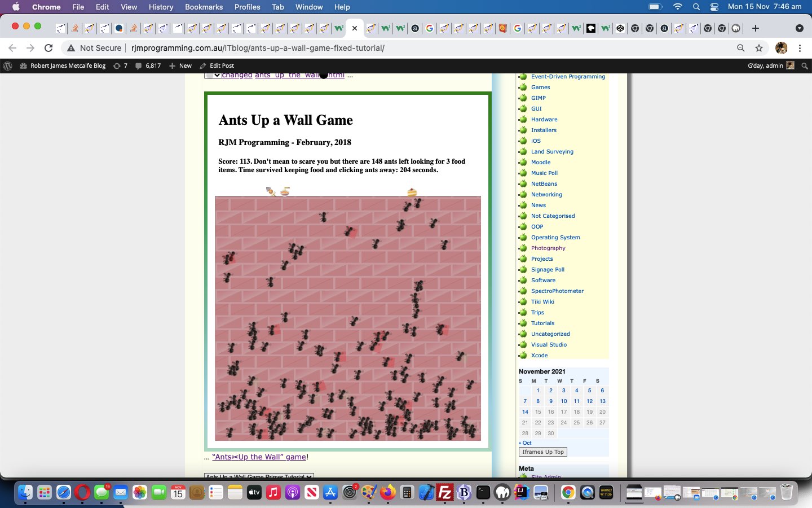Click New in the WordPress admin bar

[180, 65]
